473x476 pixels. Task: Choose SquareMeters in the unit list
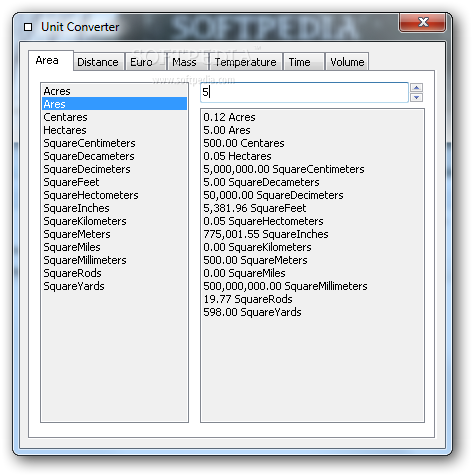[114, 234]
